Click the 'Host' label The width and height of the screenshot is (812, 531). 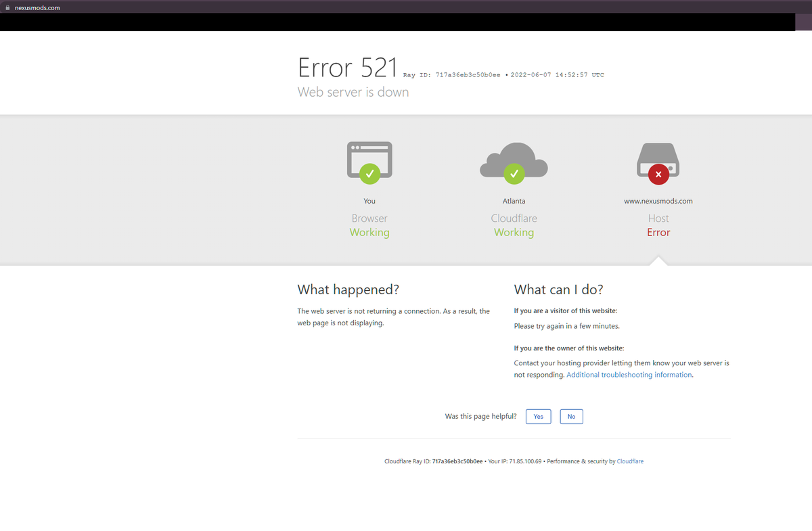(x=658, y=218)
